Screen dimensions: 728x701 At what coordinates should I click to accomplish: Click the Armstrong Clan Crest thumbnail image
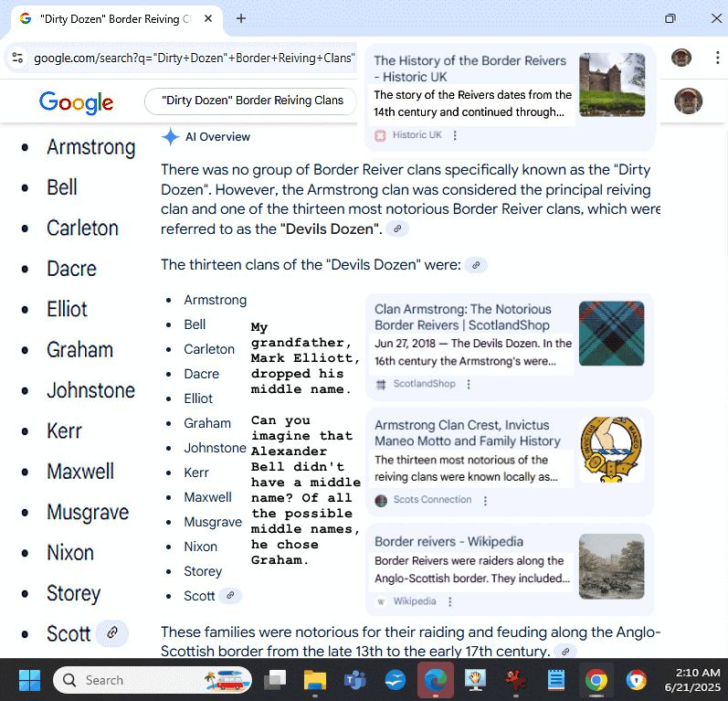(611, 450)
